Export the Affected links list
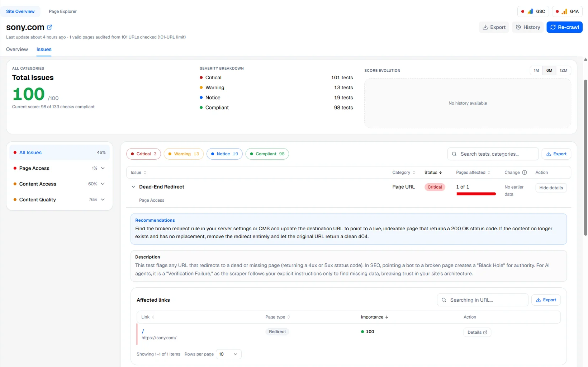The width and height of the screenshot is (588, 367). tap(546, 300)
